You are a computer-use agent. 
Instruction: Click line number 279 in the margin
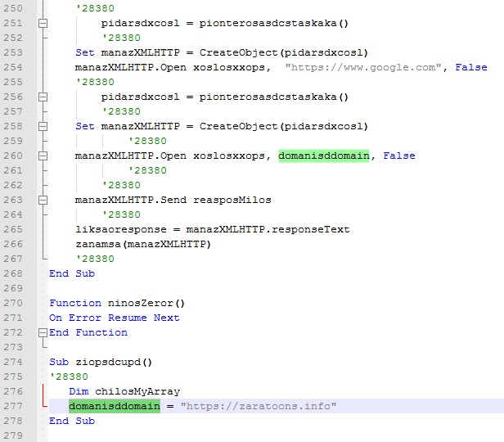point(16,436)
